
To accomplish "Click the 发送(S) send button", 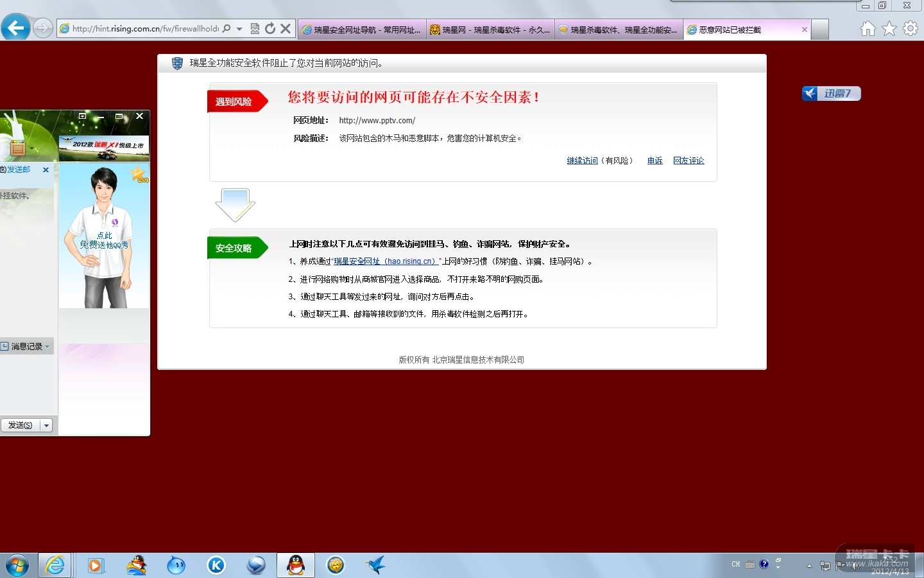I will click(x=20, y=425).
